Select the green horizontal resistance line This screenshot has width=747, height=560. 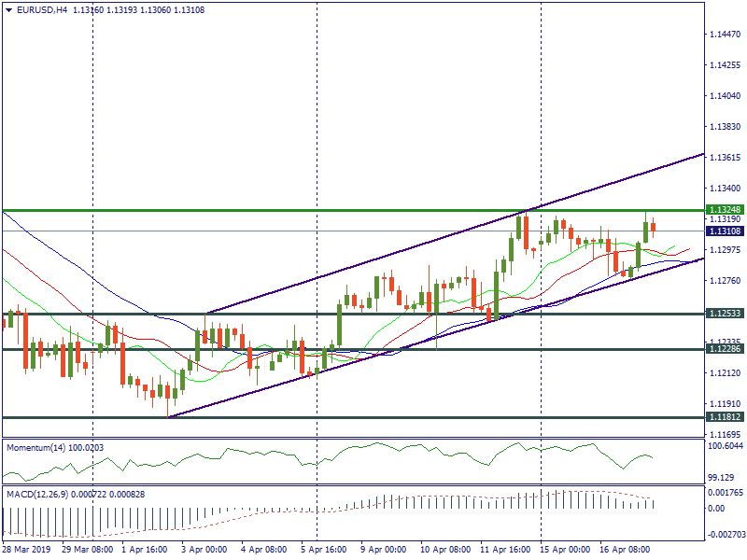point(280,210)
